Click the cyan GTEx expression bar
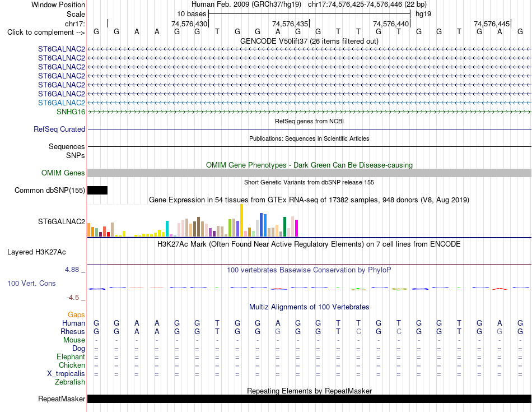Screen dimensions: 532x412 click(x=167, y=229)
